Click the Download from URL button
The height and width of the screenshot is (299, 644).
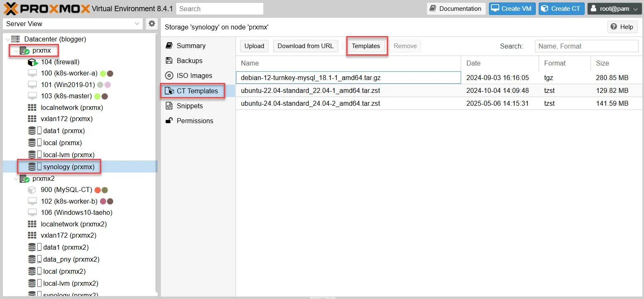click(x=306, y=46)
